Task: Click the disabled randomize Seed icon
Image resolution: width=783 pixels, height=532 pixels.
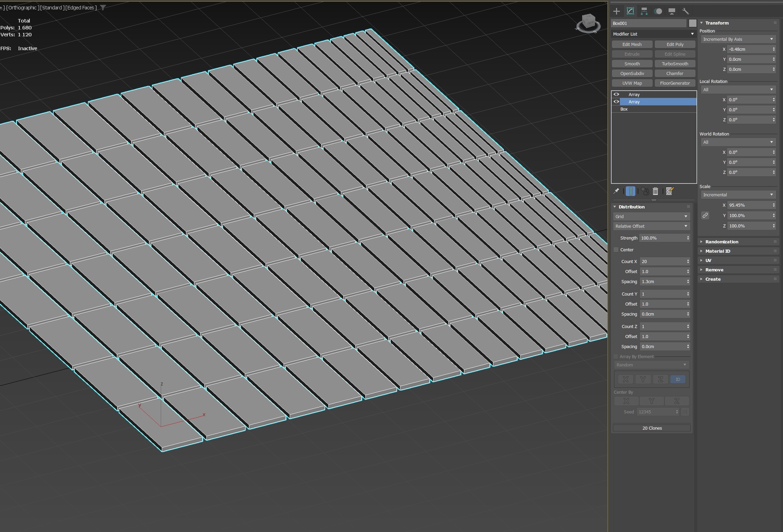Action: click(685, 412)
